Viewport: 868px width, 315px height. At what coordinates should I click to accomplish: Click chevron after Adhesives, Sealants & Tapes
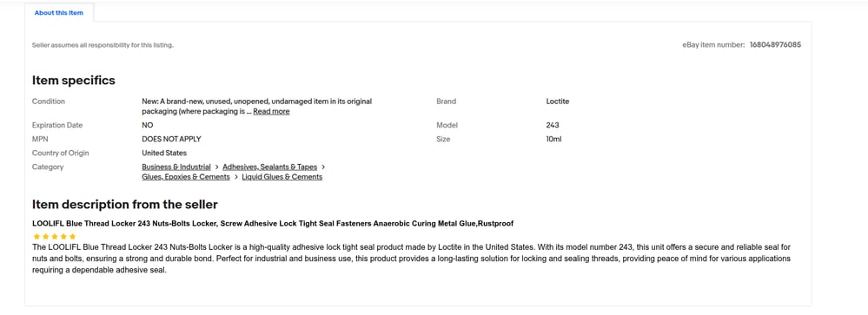(323, 167)
